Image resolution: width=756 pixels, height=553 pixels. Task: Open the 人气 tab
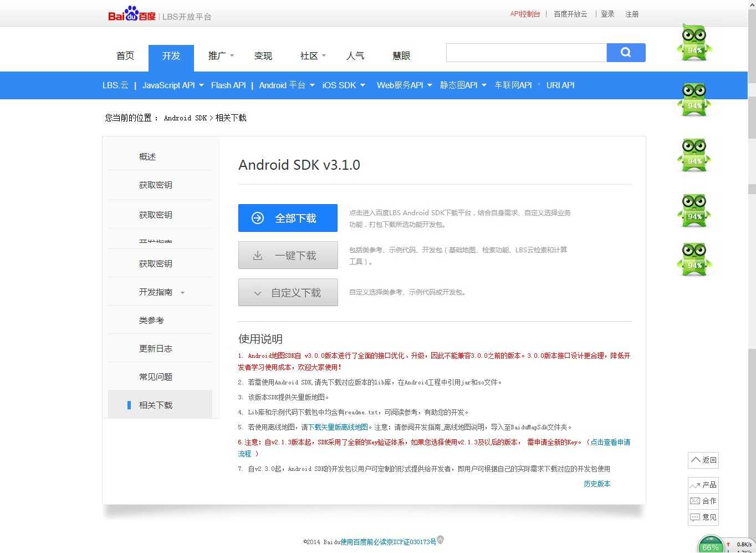(355, 55)
